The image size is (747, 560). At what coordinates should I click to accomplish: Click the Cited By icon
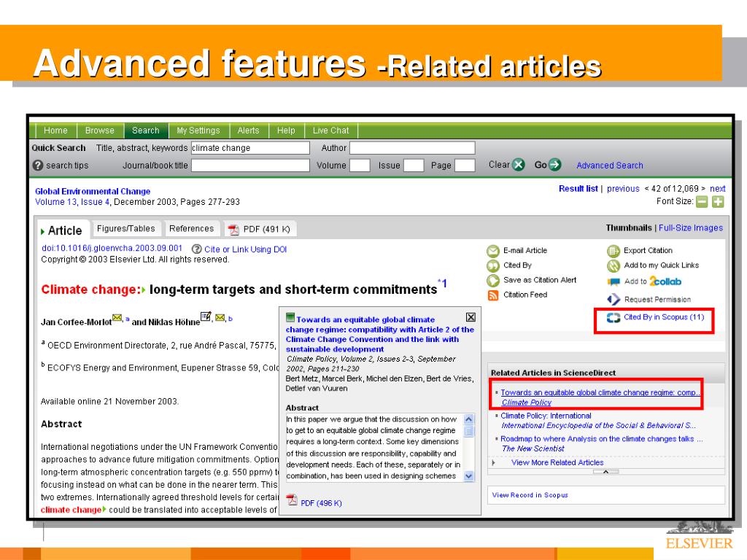pyautogui.click(x=493, y=265)
